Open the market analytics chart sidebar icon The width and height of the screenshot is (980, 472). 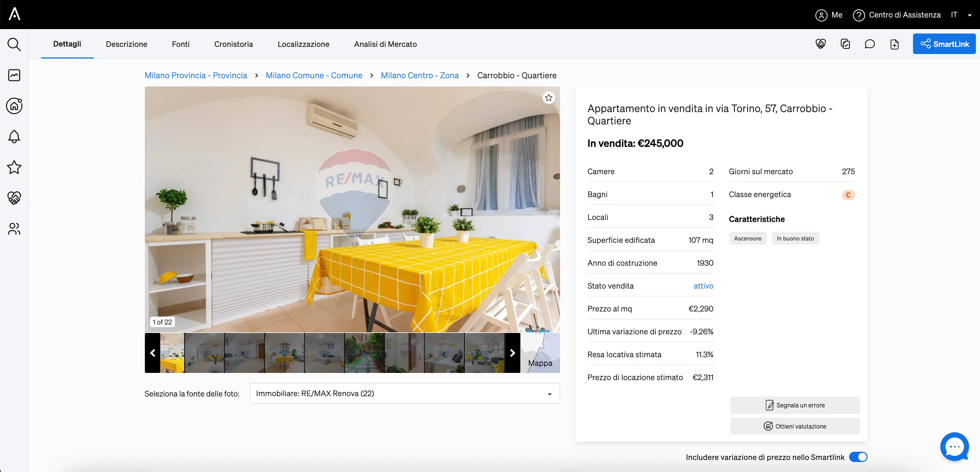14,75
